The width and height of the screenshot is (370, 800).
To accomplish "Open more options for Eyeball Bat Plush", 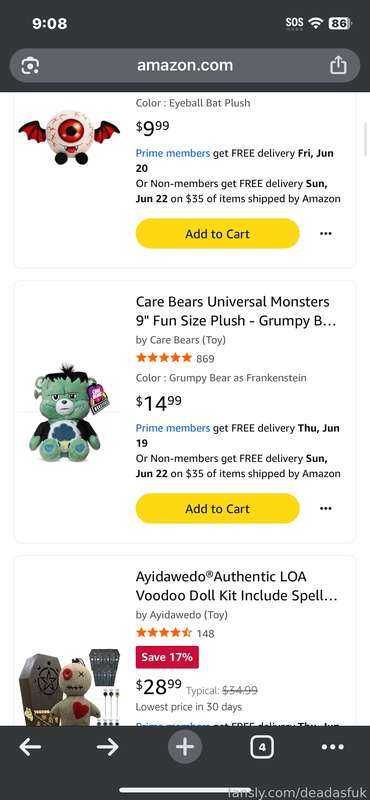I will 325,234.
